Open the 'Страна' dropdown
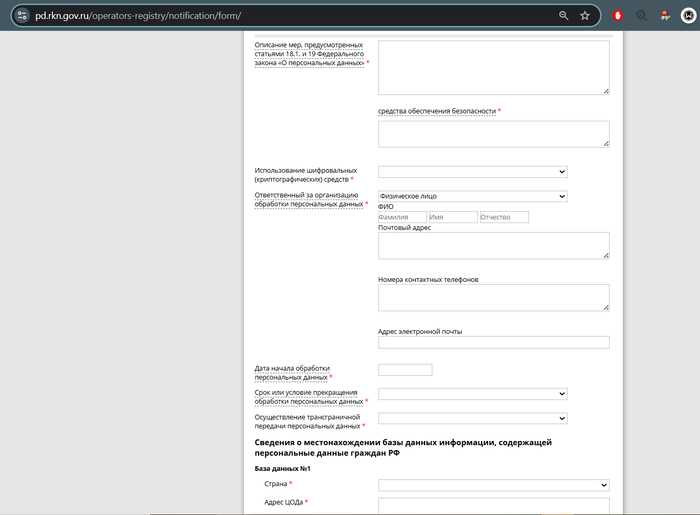Image resolution: width=700 pixels, height=515 pixels. click(x=494, y=485)
